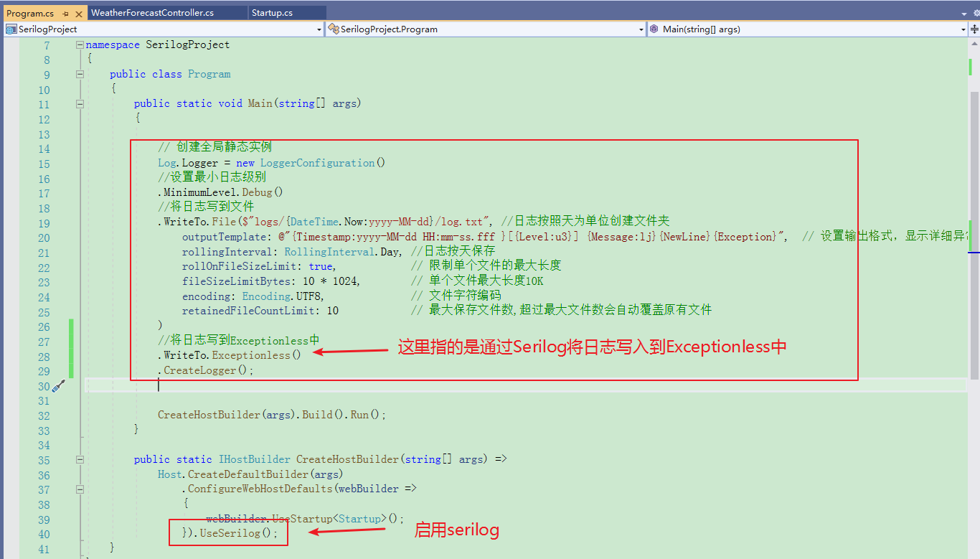Collapse the Program class code region
The height and width of the screenshot is (559, 980).
[80, 74]
